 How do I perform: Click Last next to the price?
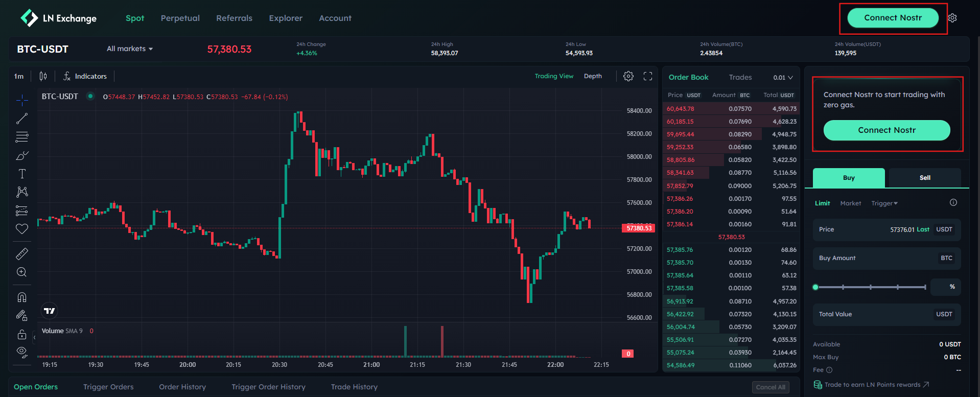tap(923, 229)
